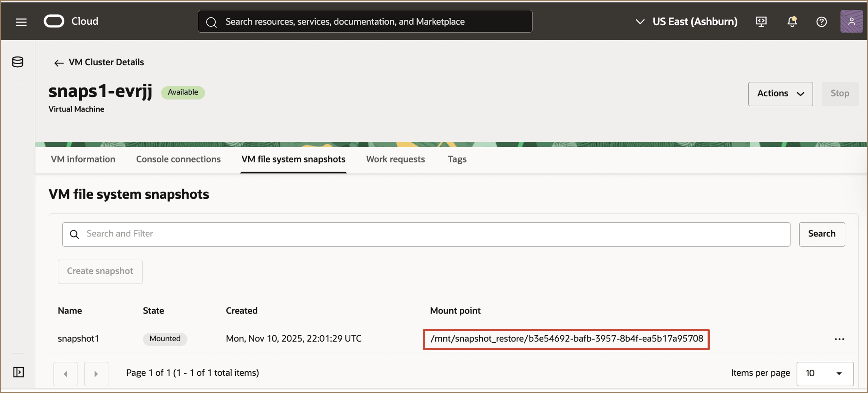
Task: Click the Search button
Action: 821,234
